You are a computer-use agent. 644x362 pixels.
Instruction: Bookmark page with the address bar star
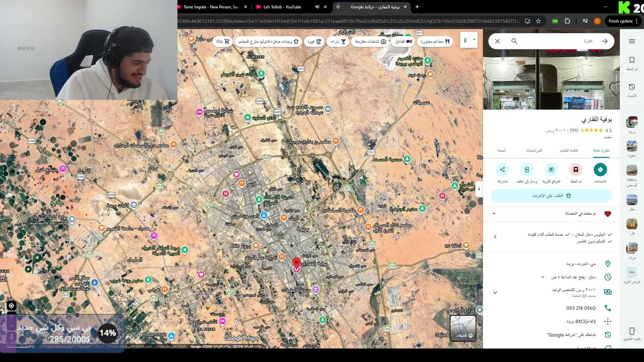click(538, 21)
